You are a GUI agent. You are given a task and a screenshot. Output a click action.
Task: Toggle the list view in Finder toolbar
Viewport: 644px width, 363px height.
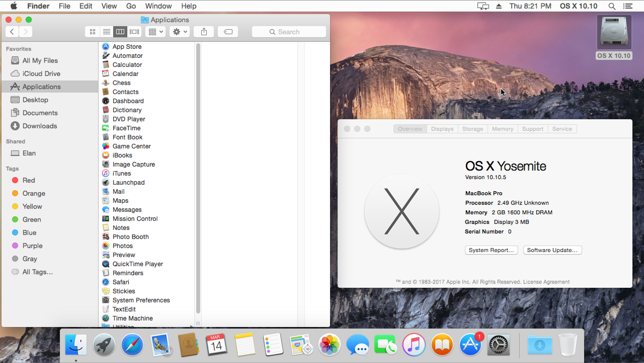(106, 32)
